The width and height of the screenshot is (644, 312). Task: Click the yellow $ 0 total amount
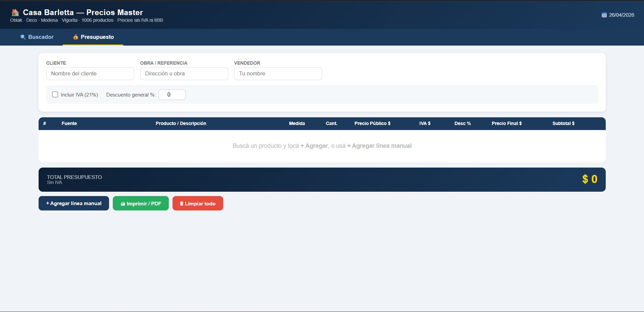(590, 179)
